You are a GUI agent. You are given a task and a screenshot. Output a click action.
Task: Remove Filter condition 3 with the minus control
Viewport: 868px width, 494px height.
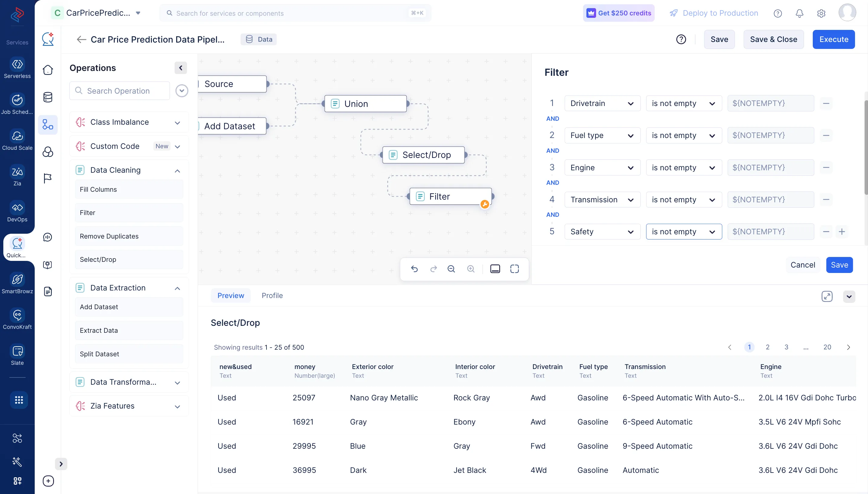coord(826,167)
